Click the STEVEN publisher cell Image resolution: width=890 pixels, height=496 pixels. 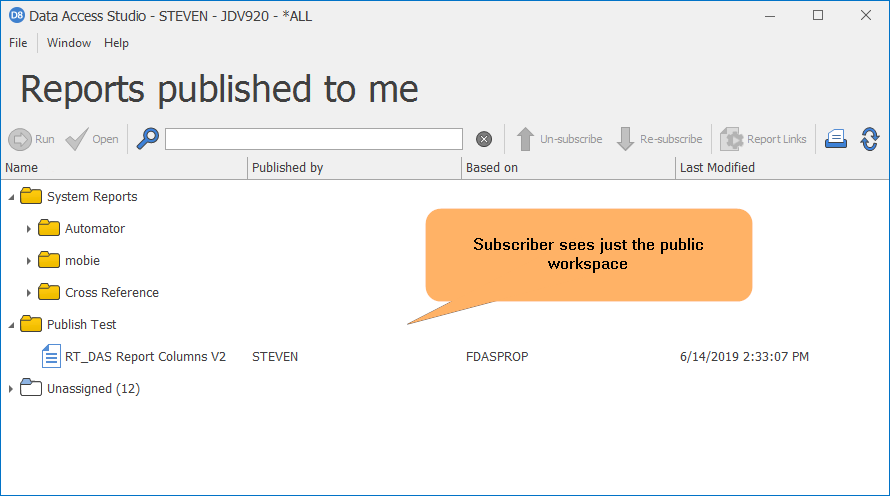click(275, 356)
